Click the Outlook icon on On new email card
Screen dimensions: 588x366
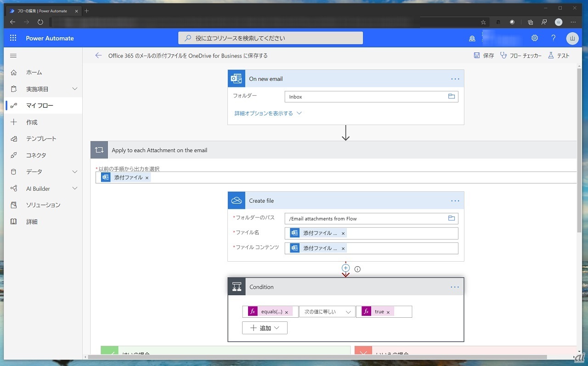(x=237, y=79)
